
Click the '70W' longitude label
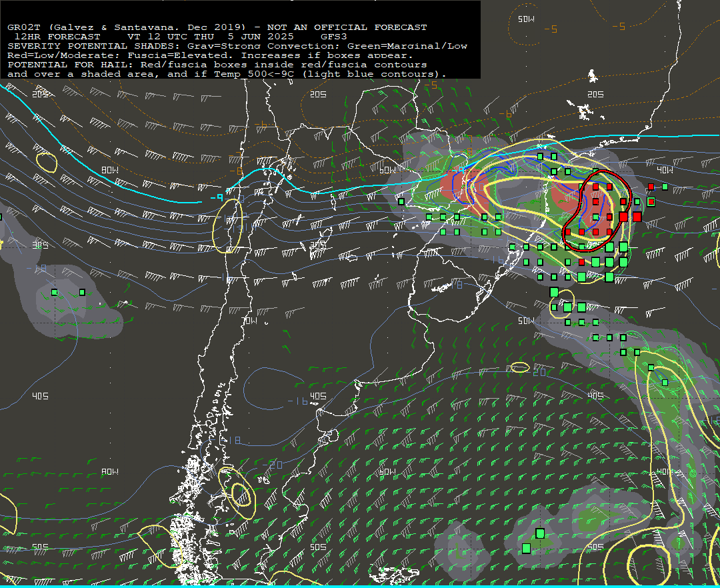[x=250, y=321]
